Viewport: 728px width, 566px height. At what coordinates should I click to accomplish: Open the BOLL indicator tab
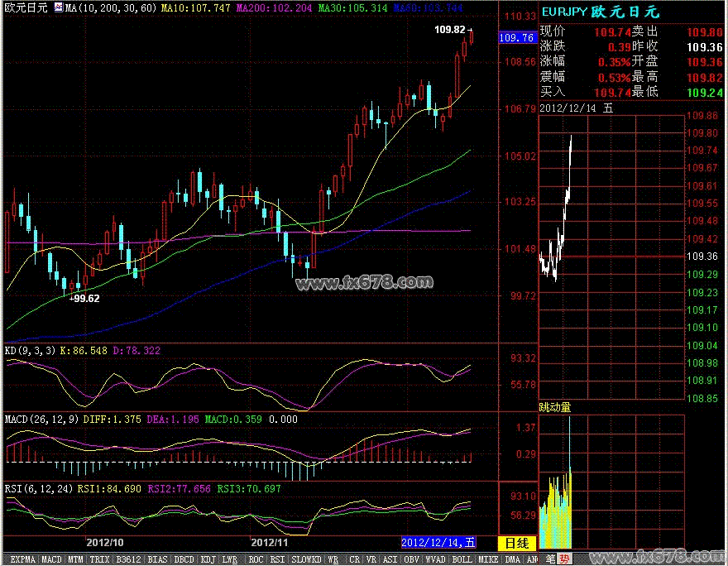coord(461,559)
